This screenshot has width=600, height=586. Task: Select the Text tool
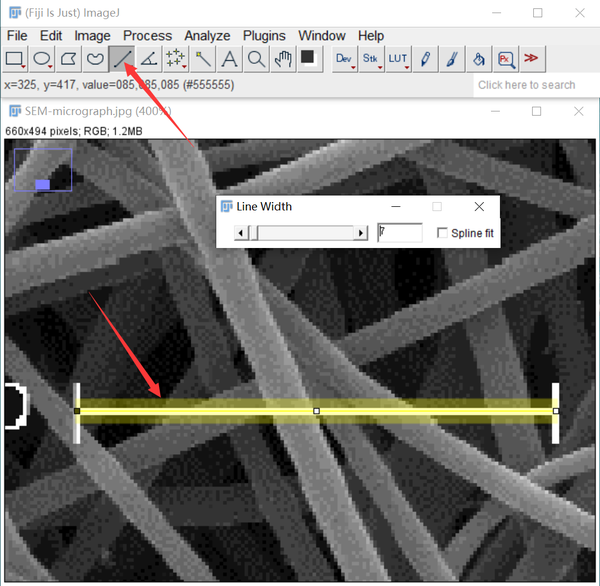[230, 59]
